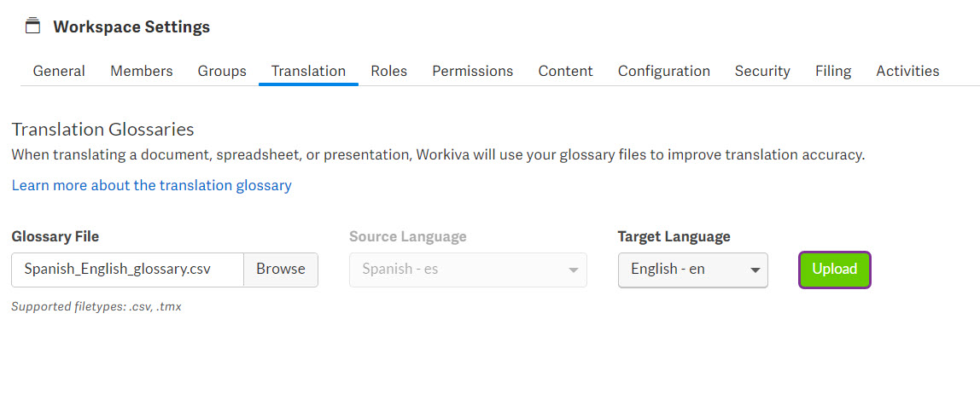Click the Source Language label
The image size is (980, 412).
click(x=407, y=236)
